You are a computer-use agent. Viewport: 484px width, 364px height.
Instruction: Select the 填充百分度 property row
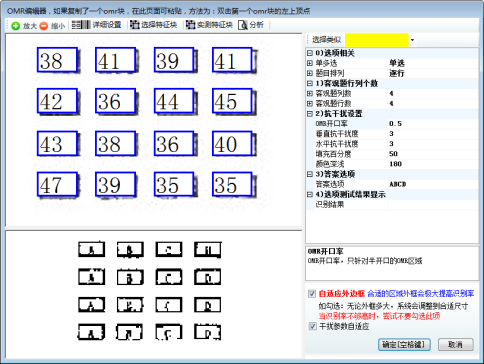(392, 154)
